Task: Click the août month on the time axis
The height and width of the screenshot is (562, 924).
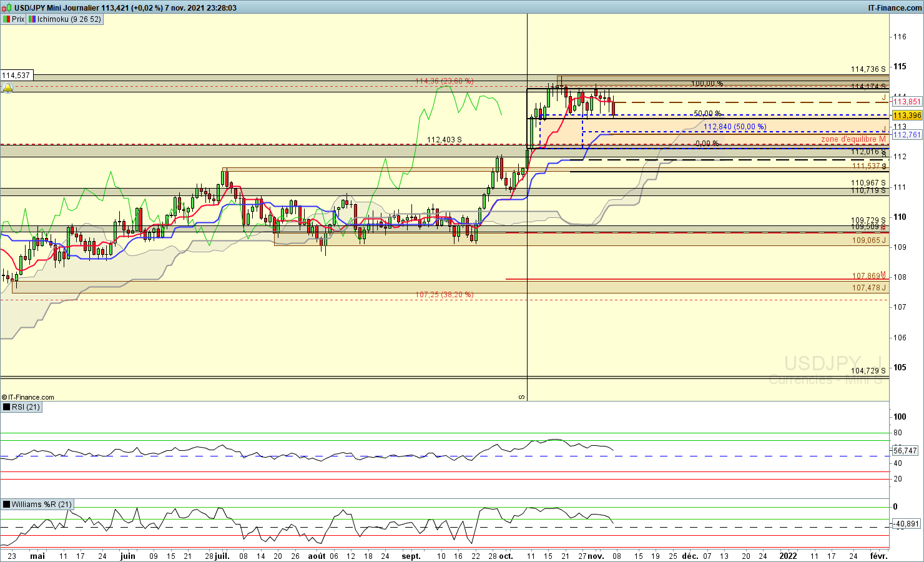Action: [317, 556]
